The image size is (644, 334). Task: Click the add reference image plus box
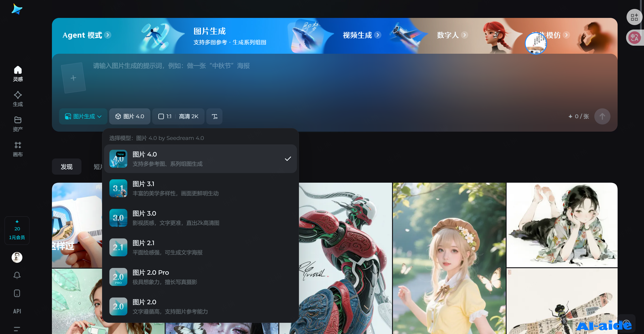tap(73, 78)
